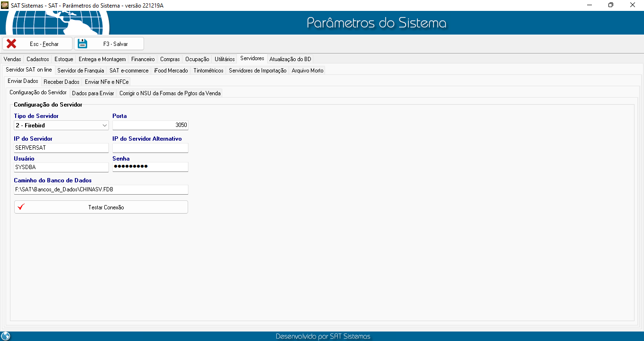Screen dimensions: 644x341
Task: Click the SAT application icon in title bar
Action: pyautogui.click(x=5, y=5)
